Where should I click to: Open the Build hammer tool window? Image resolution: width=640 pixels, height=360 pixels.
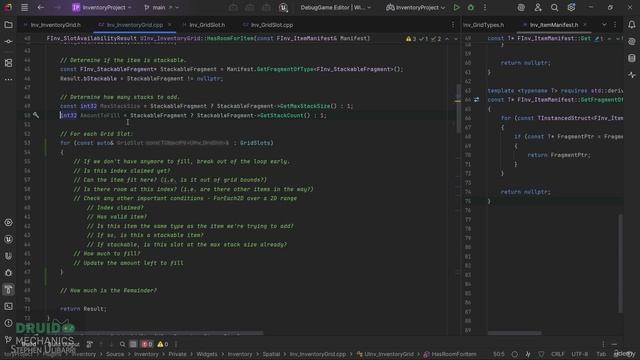(x=8, y=290)
